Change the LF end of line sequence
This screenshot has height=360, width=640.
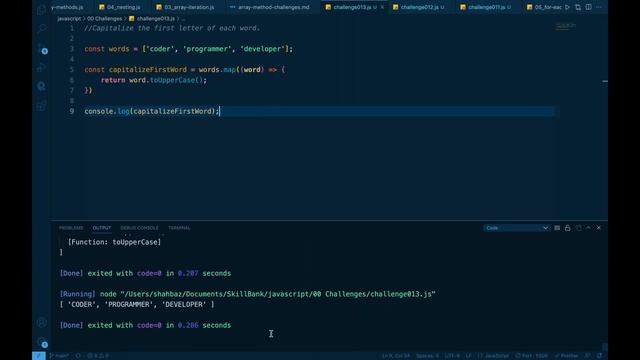point(469,356)
